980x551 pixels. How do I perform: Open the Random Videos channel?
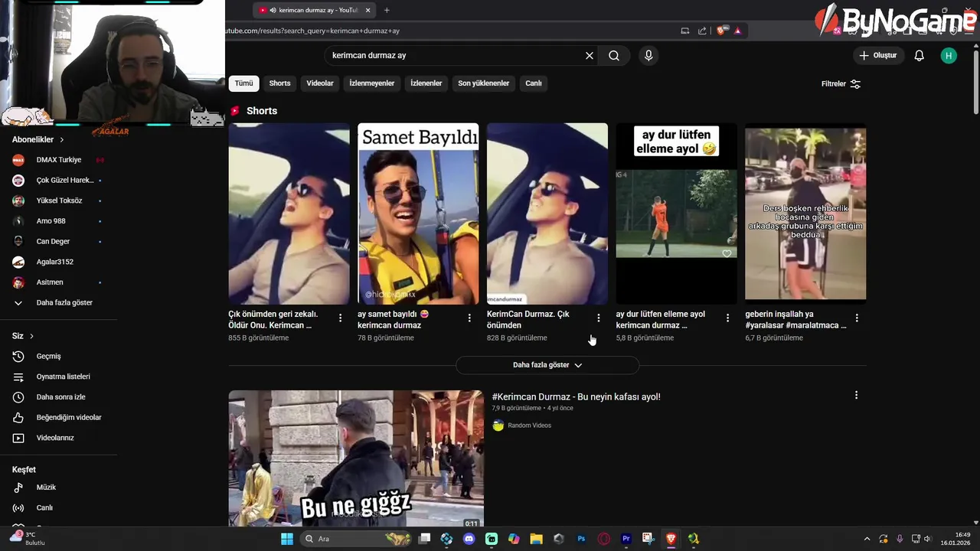529,425
